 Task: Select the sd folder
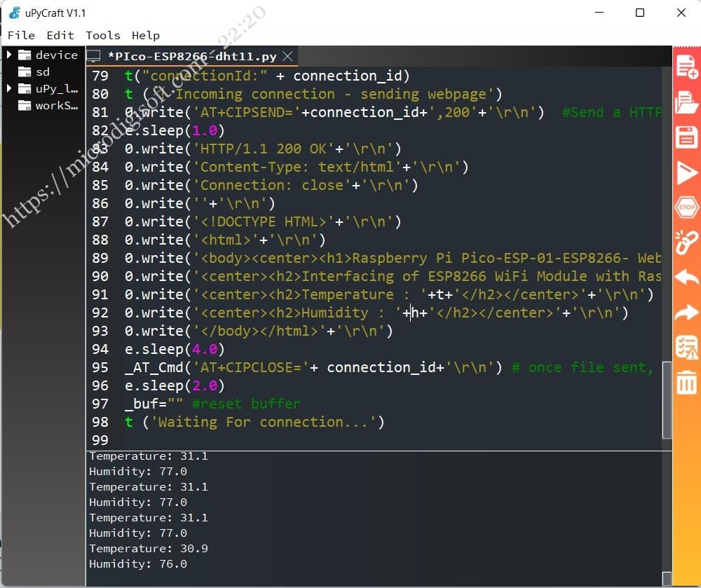(x=42, y=71)
